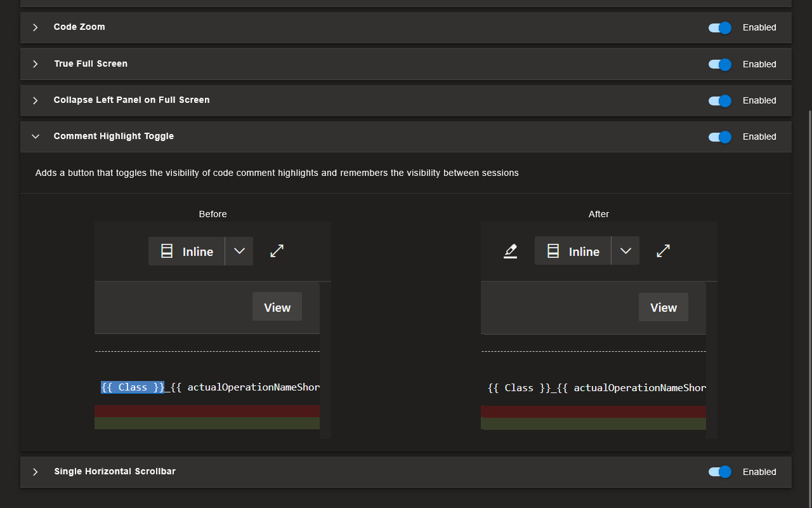This screenshot has height=508, width=812.
Task: Expand Collapse Left Panel on Full Screen
Action: pos(36,100)
